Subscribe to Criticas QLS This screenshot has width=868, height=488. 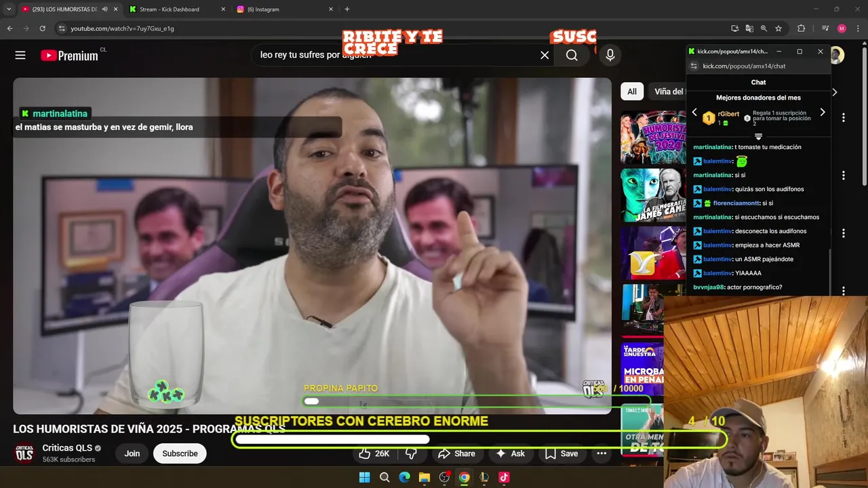click(180, 453)
